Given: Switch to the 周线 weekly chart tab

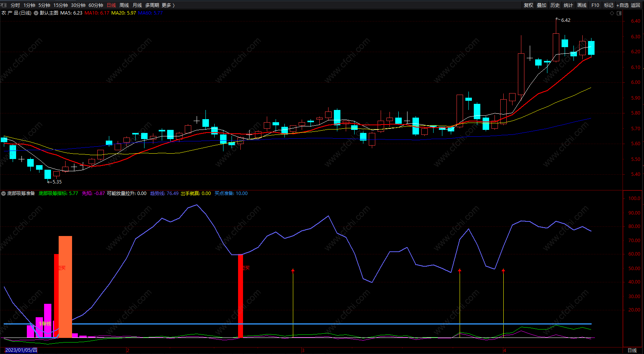Looking at the screenshot, I should tap(124, 5).
